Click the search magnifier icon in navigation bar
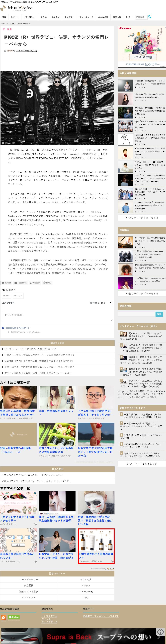The width and height of the screenshot is (166, 644). (150, 17)
